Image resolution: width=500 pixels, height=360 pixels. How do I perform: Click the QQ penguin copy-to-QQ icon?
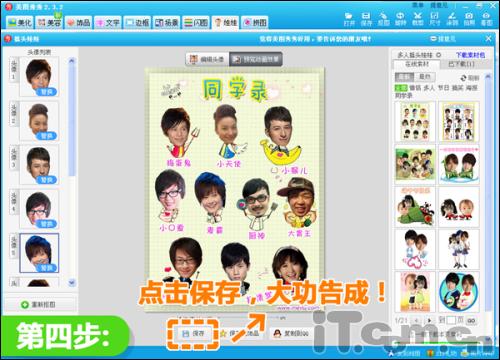pyautogui.click(x=277, y=333)
